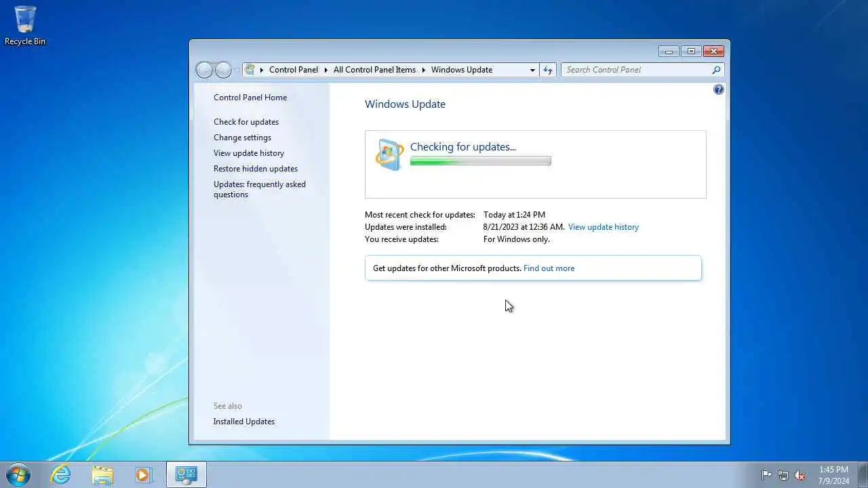Launch Windows Media Player from taskbar
Screen dimensions: 868x488
pos(143,474)
